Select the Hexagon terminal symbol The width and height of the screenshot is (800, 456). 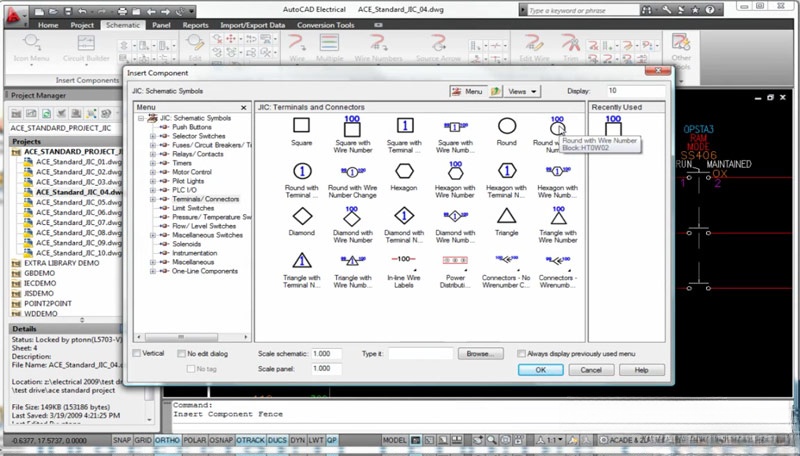coord(404,171)
